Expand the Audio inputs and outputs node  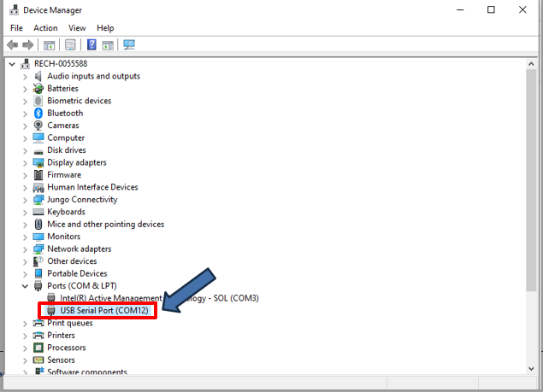(25, 76)
